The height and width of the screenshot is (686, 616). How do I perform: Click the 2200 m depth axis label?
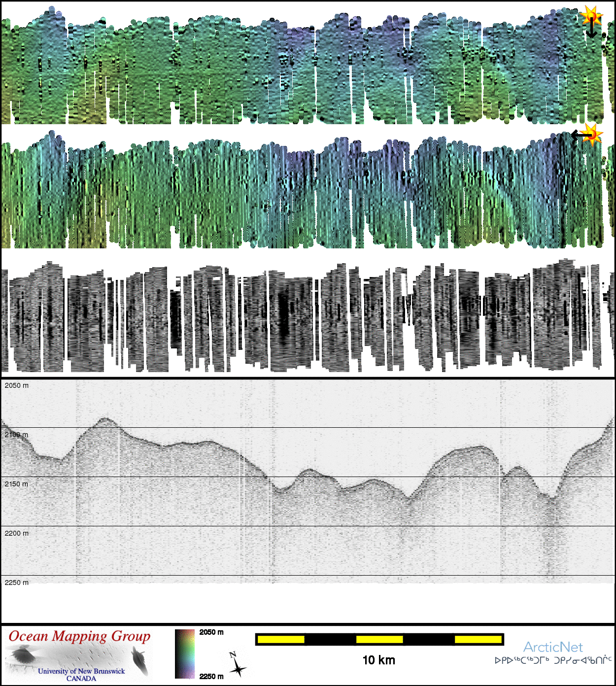click(x=17, y=533)
